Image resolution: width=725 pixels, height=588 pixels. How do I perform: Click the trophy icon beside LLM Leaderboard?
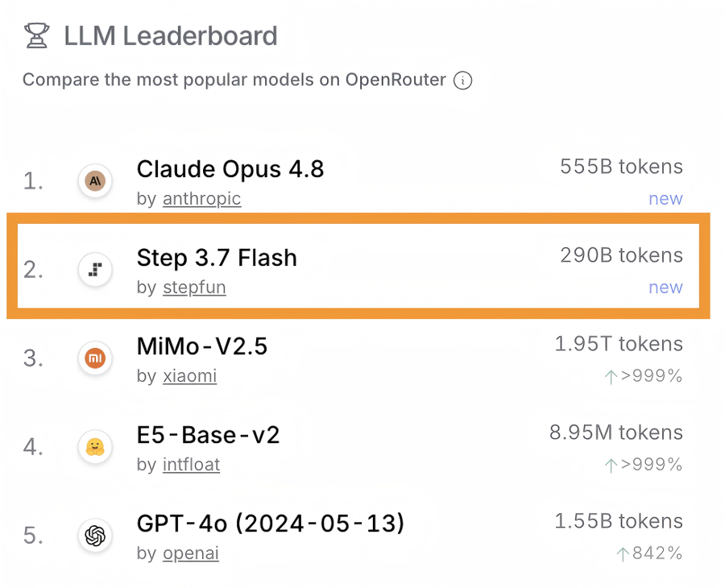[x=36, y=35]
